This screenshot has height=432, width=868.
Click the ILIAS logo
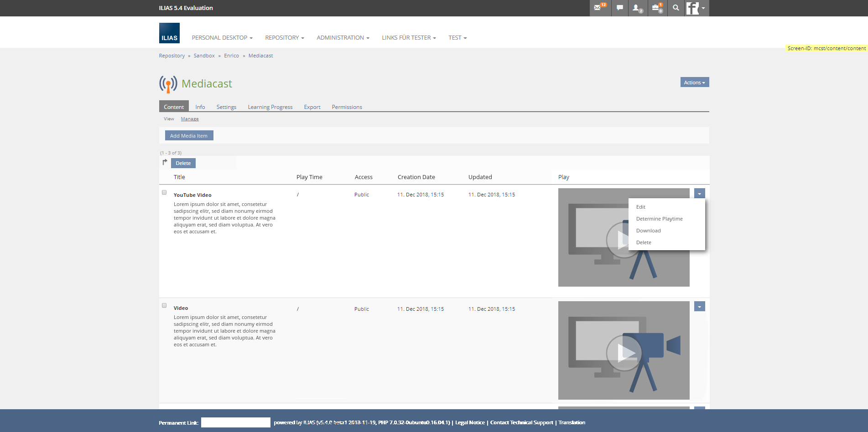tap(169, 33)
